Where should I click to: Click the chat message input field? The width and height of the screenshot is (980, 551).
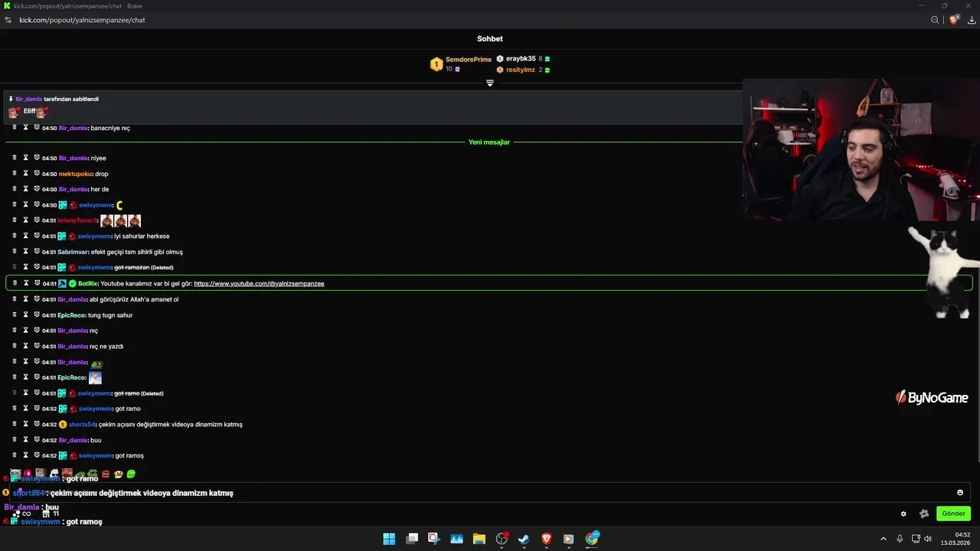490,493
